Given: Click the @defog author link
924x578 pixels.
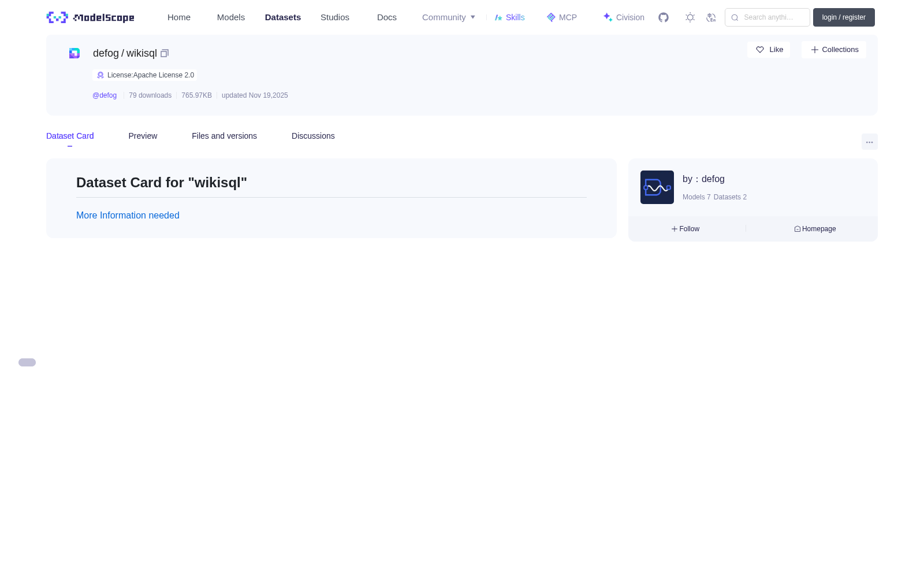Looking at the screenshot, I should coord(105,95).
